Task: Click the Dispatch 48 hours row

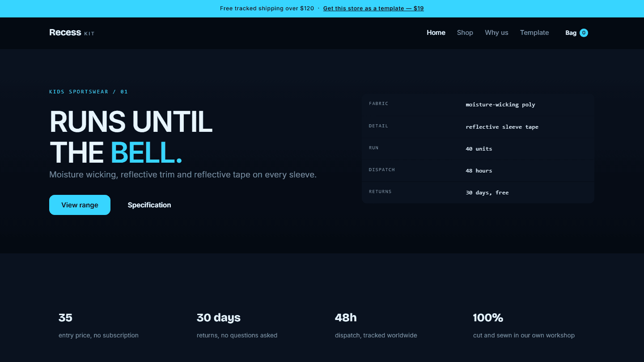Action: coord(478,171)
